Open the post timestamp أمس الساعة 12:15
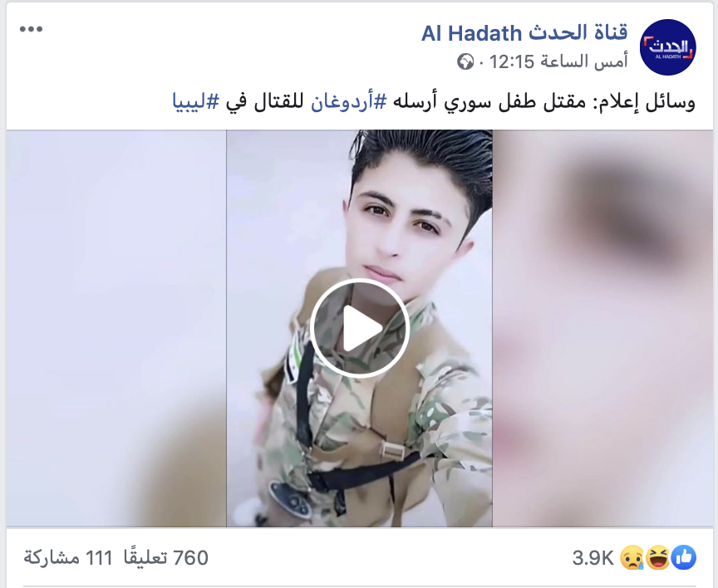Viewport: 718px width, 588px height. coord(558,61)
